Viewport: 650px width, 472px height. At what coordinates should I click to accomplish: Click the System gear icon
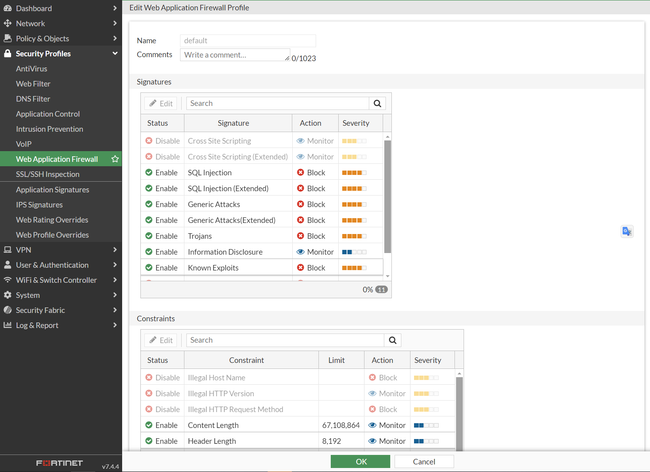[x=7, y=295]
